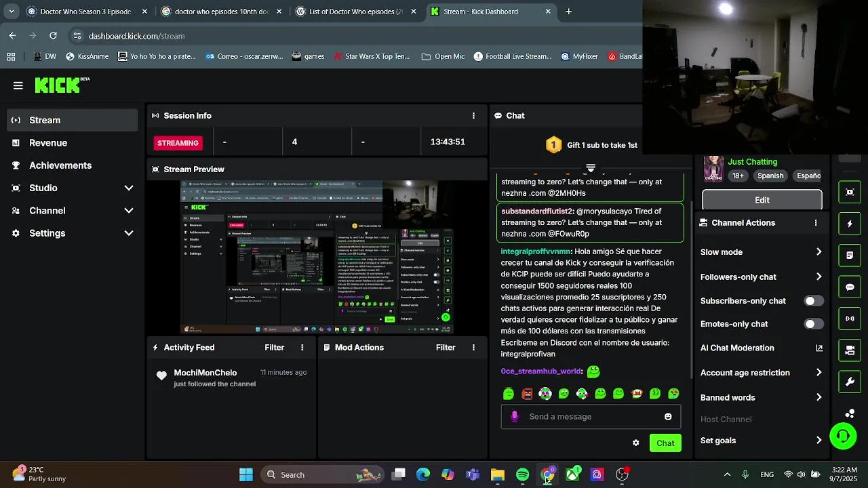Image resolution: width=868 pixels, height=488 pixels.
Task: Reload the page in Chrome
Action: (53, 36)
